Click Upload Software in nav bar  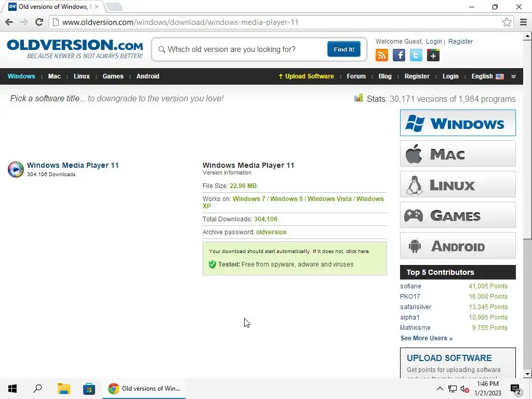(x=306, y=76)
